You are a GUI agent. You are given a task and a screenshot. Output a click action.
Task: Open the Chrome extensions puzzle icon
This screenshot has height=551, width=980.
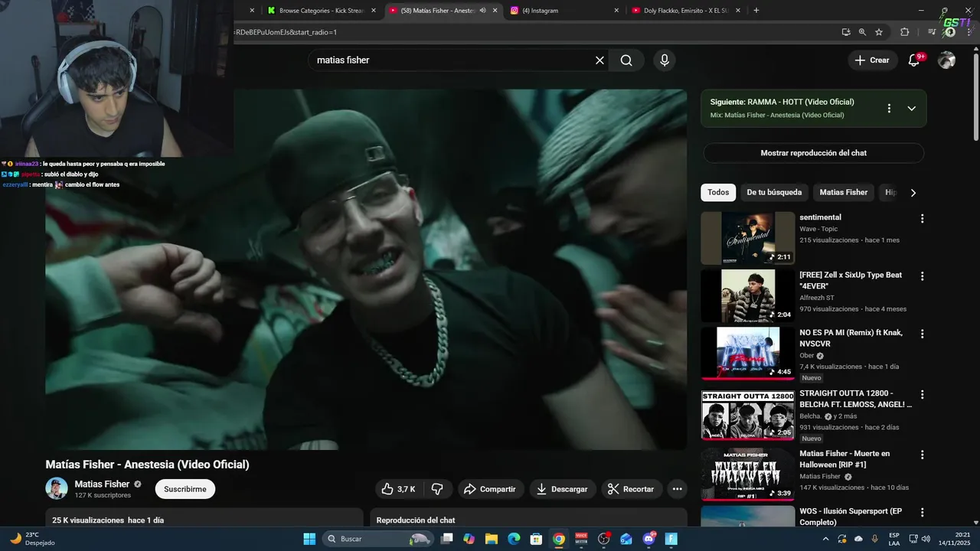point(904,32)
